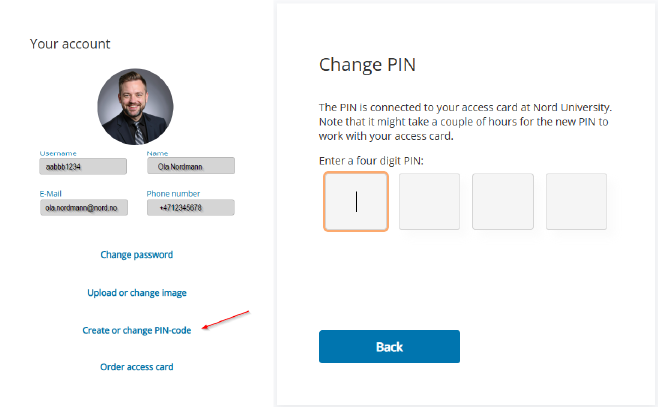
Task: Click the Phone number label text
Action: [x=173, y=194]
